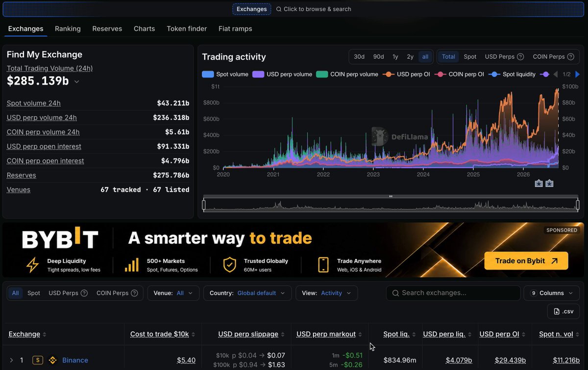This screenshot has height=370, width=588.
Task: Go to previous chart legend page arrow
Action: (556, 74)
